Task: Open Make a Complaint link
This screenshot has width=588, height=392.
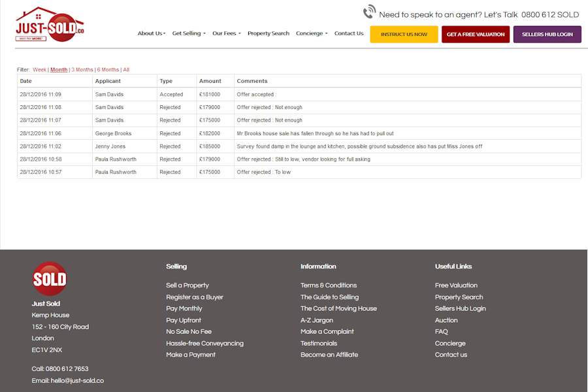Action: click(x=327, y=332)
